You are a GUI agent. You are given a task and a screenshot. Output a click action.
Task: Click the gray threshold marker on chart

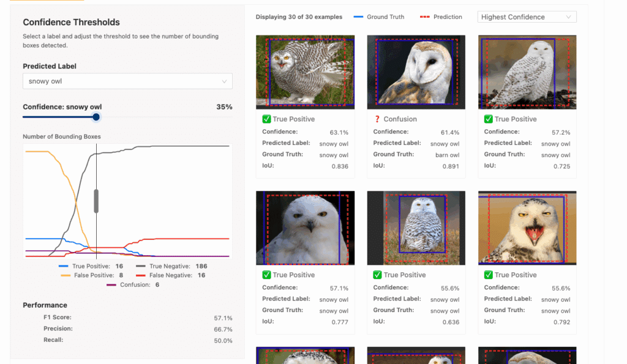pos(96,201)
